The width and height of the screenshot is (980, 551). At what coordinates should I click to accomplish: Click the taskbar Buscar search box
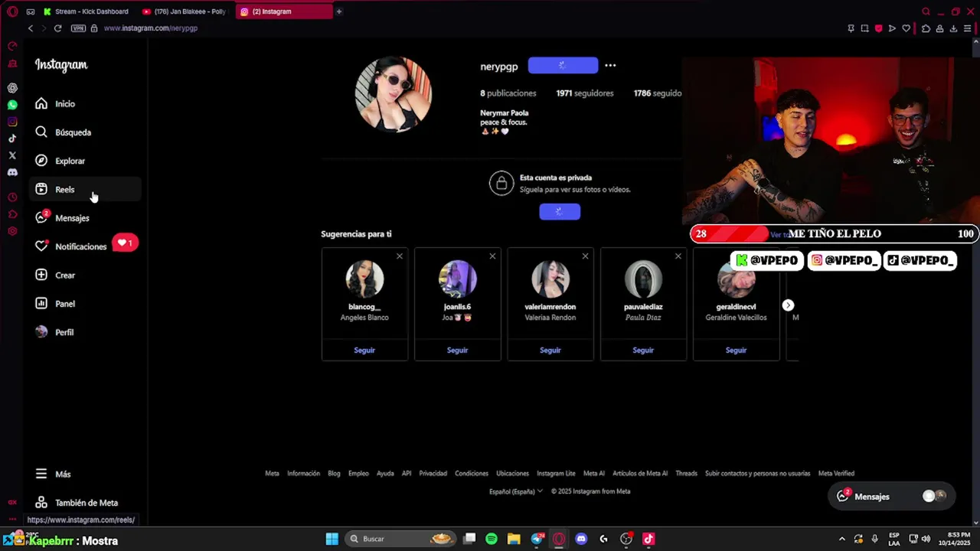[x=400, y=539]
